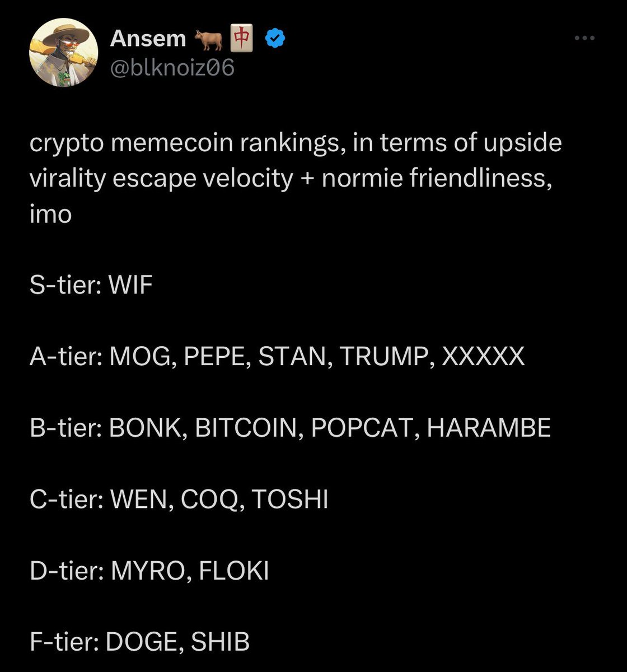Click SHIB in the F-tier line

[x=220, y=642]
